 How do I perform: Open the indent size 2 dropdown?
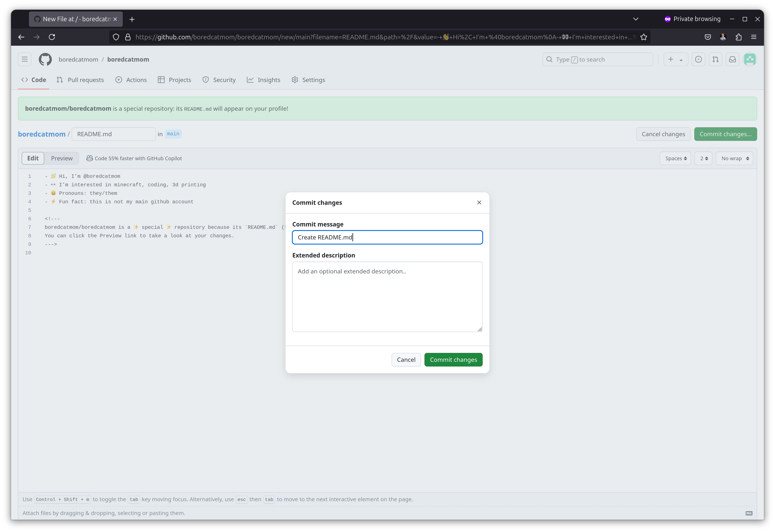tap(704, 158)
